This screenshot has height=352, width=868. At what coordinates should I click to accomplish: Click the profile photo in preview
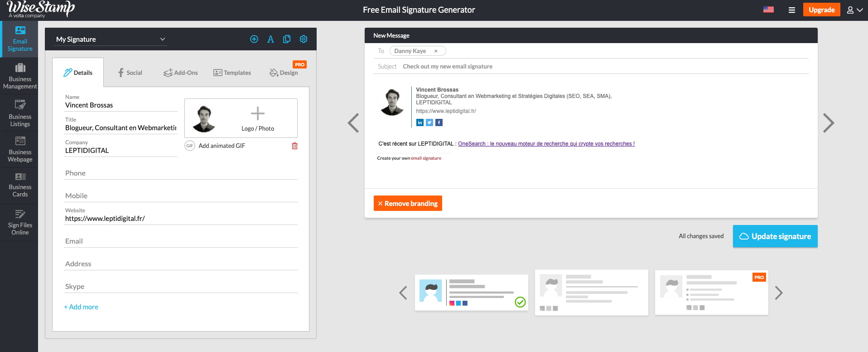pyautogui.click(x=392, y=102)
